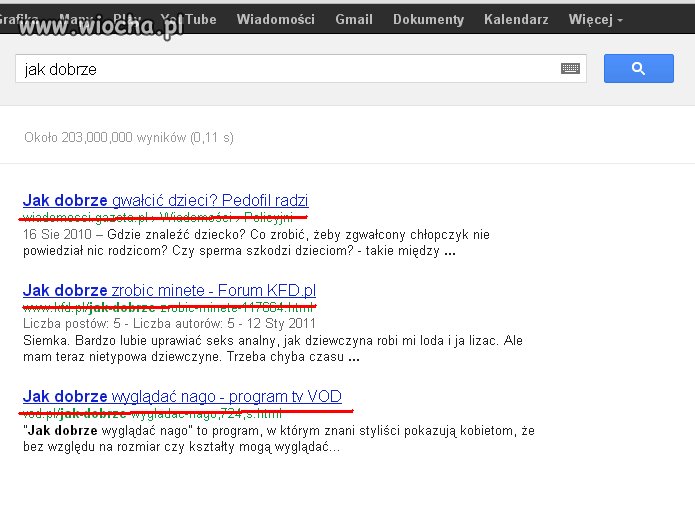
Task: Focus the search field containing 'jak dobrze'
Action: point(301,69)
